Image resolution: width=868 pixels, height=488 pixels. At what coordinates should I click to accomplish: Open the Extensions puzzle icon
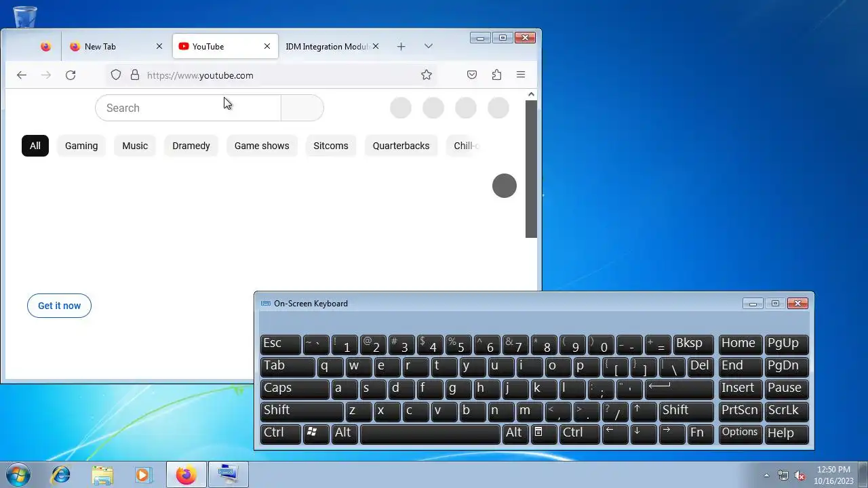click(496, 75)
